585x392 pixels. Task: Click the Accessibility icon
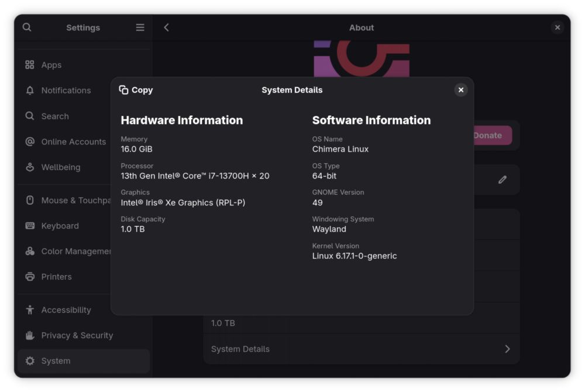[x=30, y=310]
